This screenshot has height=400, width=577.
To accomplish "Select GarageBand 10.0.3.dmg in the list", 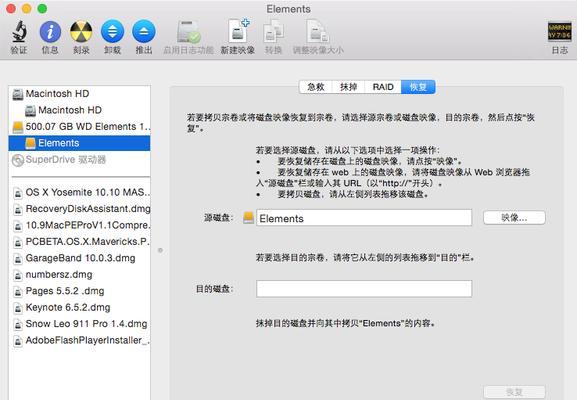I will (79, 258).
